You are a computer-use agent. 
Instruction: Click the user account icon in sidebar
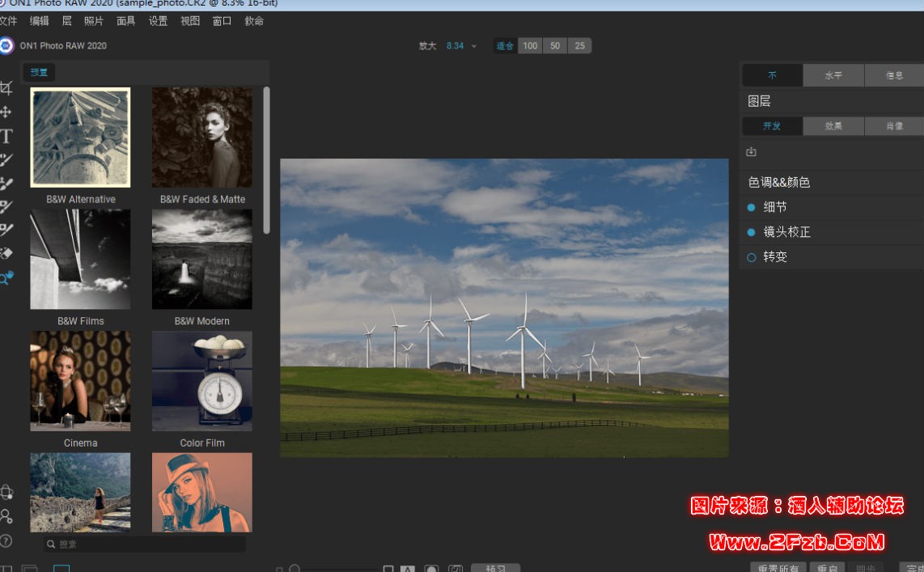[6, 516]
